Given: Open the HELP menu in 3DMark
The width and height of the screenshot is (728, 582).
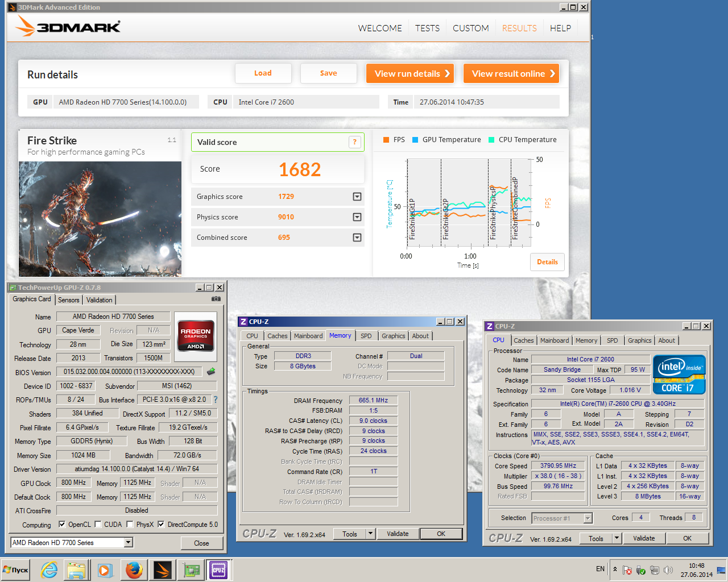Looking at the screenshot, I should (x=560, y=28).
